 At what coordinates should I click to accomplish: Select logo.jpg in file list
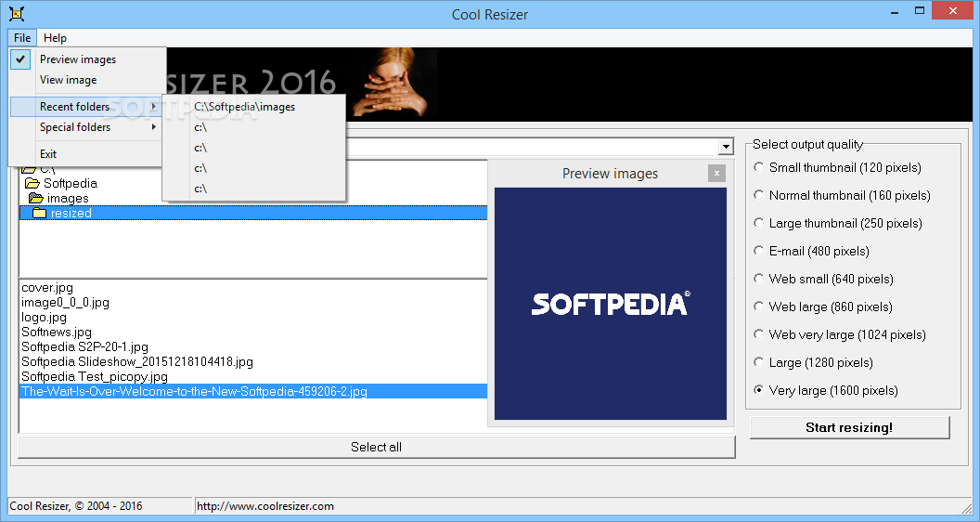click(44, 318)
